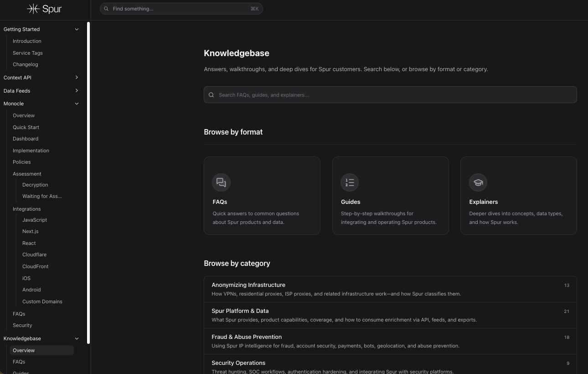Click the magnifier icon in the top search bar
The width and height of the screenshot is (588, 374).
[x=106, y=9]
